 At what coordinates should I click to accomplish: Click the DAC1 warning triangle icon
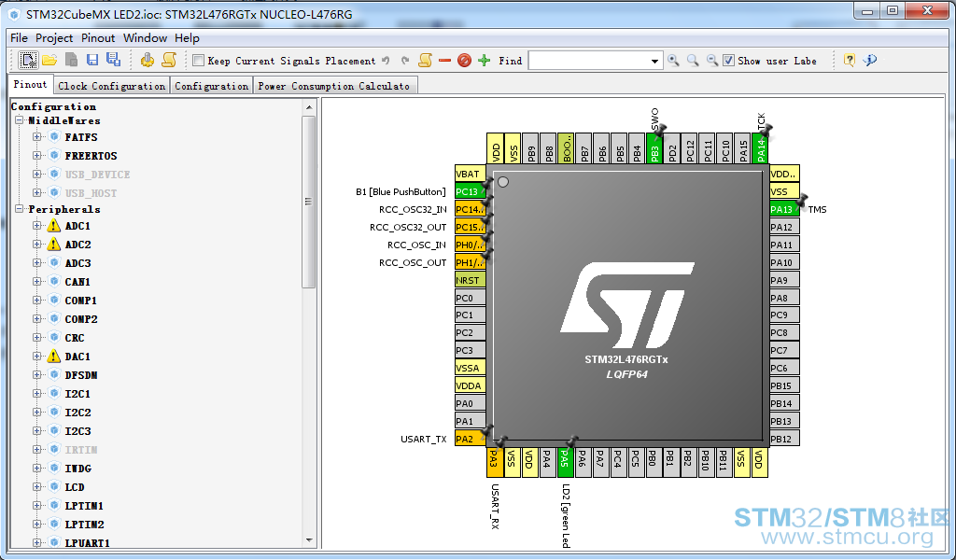[54, 356]
